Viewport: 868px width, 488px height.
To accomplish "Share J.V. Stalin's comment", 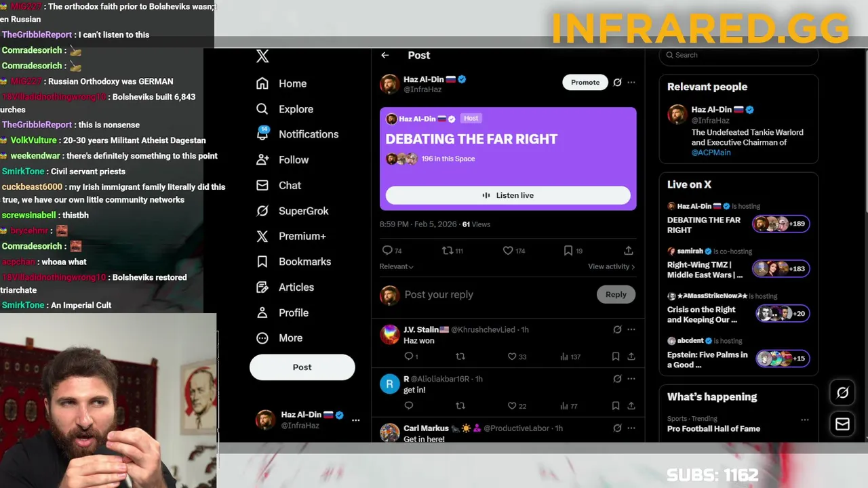I will click(x=631, y=357).
